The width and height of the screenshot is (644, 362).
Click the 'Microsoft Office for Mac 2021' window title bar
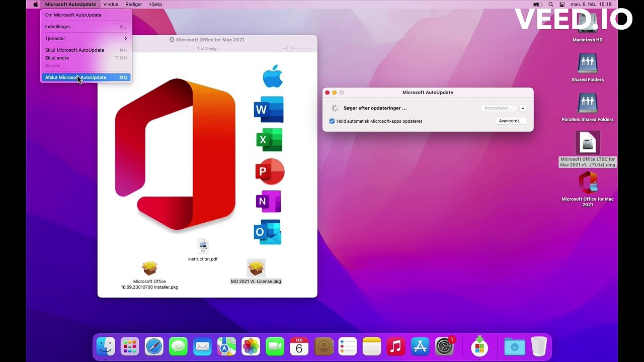pyautogui.click(x=207, y=40)
